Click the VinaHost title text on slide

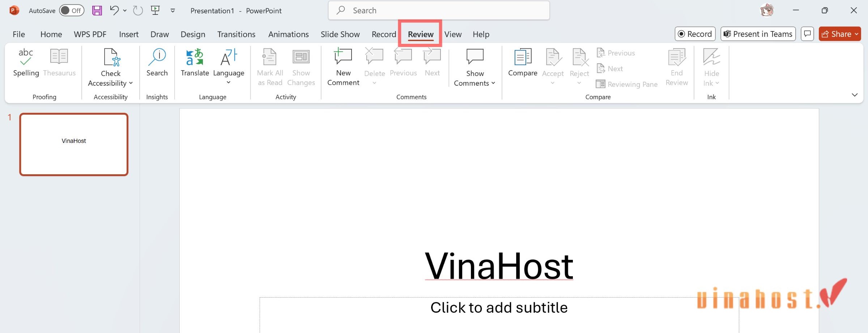[x=499, y=266]
